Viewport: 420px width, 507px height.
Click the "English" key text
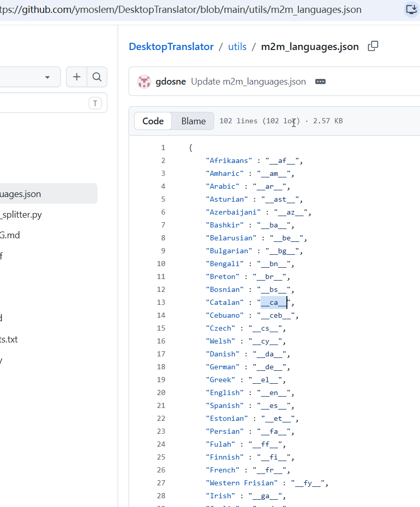click(224, 392)
